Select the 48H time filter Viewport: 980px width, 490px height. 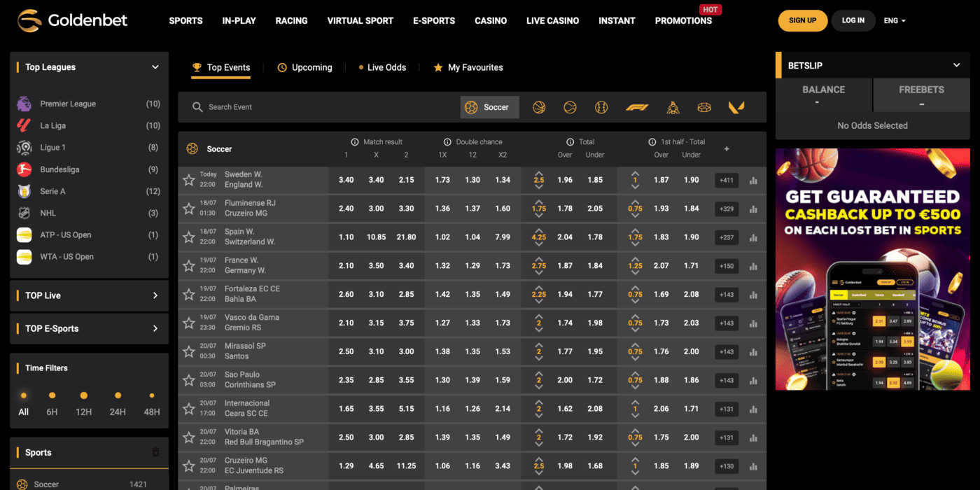[x=152, y=404]
